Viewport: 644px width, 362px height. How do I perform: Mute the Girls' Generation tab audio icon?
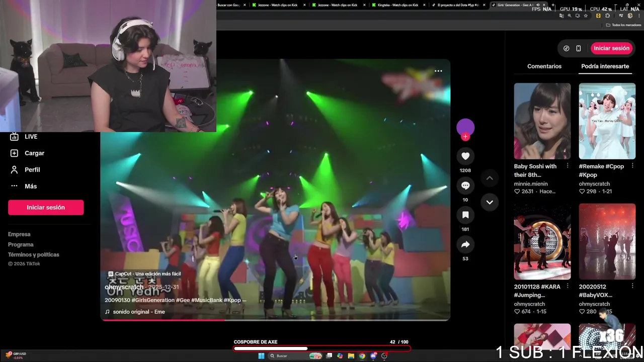click(538, 5)
